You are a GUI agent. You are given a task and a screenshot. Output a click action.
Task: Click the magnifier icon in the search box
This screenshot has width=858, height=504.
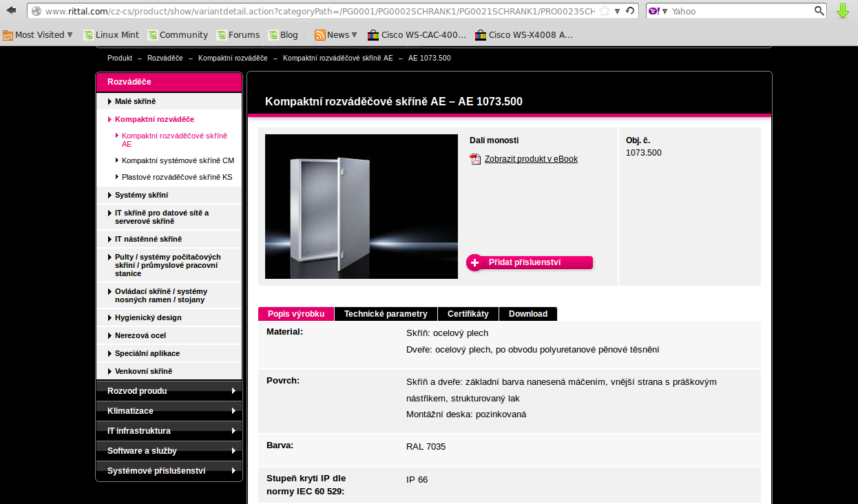[819, 11]
